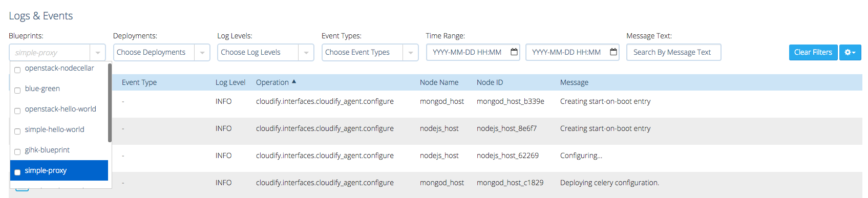The height and width of the screenshot is (198, 868).
Task: Check the simple-proxy checkbox
Action: click(x=17, y=172)
